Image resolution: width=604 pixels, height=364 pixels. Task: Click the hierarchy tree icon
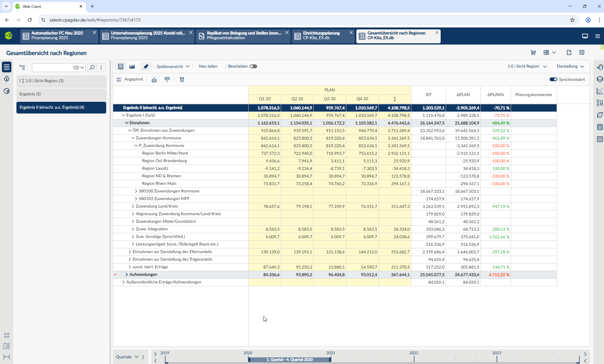click(22, 67)
